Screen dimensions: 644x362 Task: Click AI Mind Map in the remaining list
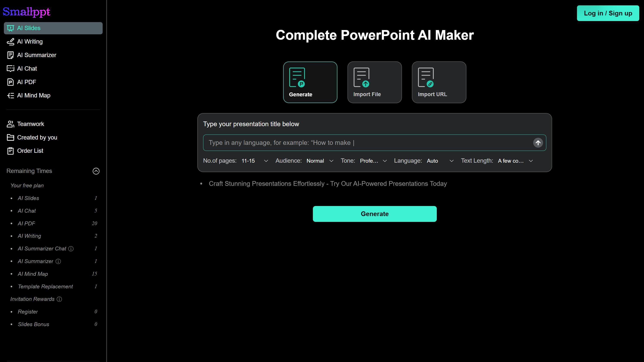click(33, 274)
